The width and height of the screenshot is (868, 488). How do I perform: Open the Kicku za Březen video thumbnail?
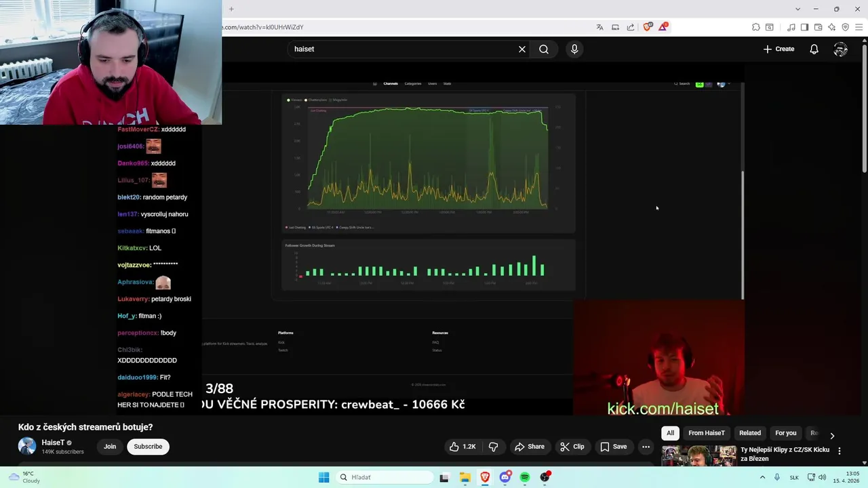pyautogui.click(x=698, y=456)
